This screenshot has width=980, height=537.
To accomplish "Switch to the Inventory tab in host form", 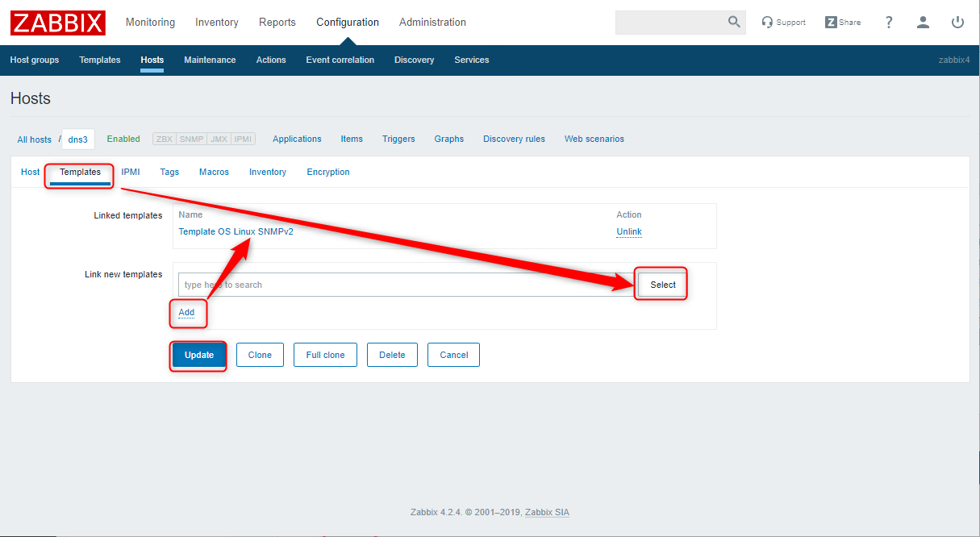I will pos(268,172).
